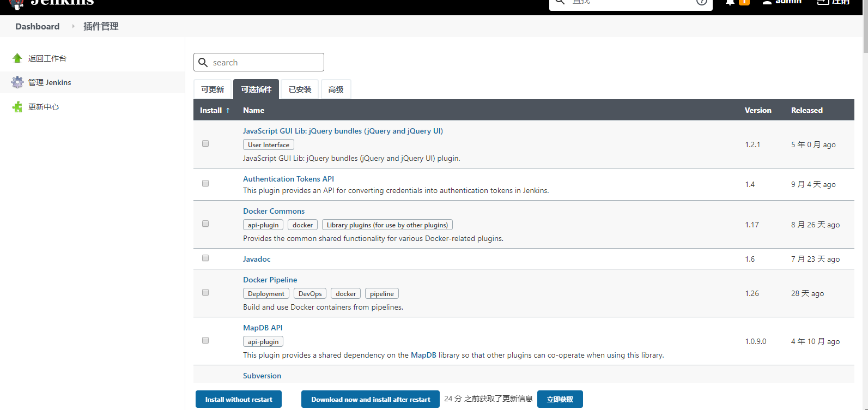Focus the plugin search field
The width and height of the screenshot is (868, 410).
(x=259, y=62)
